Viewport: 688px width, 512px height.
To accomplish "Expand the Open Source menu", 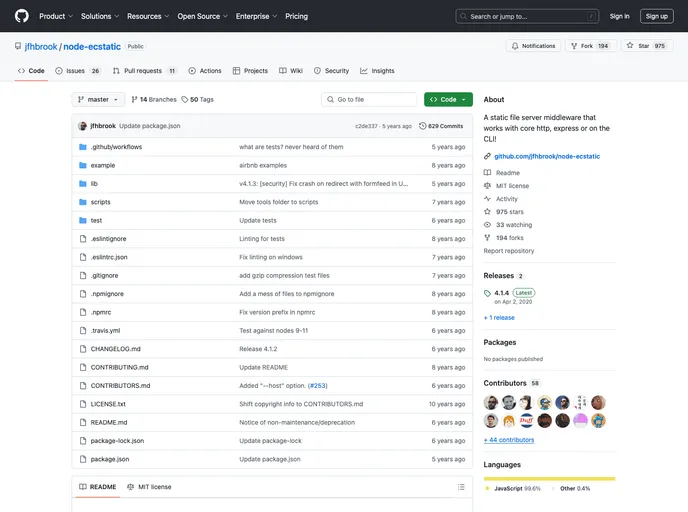I will pos(202,16).
